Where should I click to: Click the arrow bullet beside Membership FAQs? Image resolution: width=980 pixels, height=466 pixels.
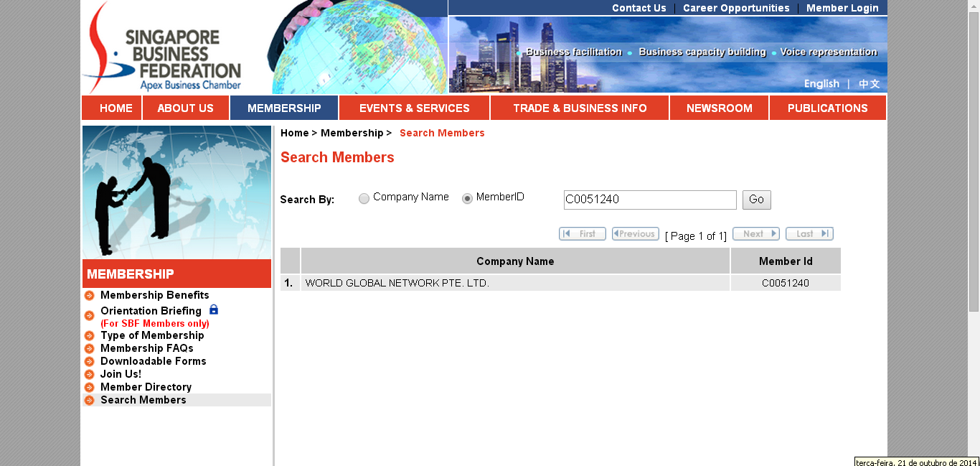[x=90, y=348]
